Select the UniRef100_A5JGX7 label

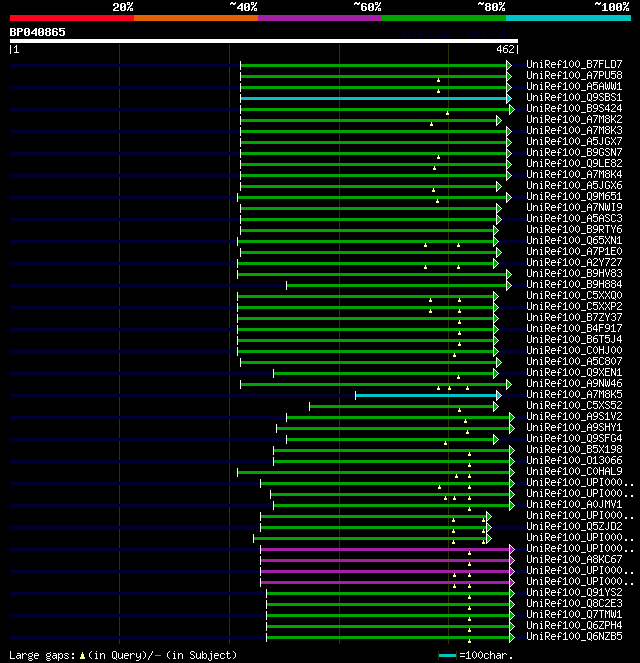pos(574,141)
